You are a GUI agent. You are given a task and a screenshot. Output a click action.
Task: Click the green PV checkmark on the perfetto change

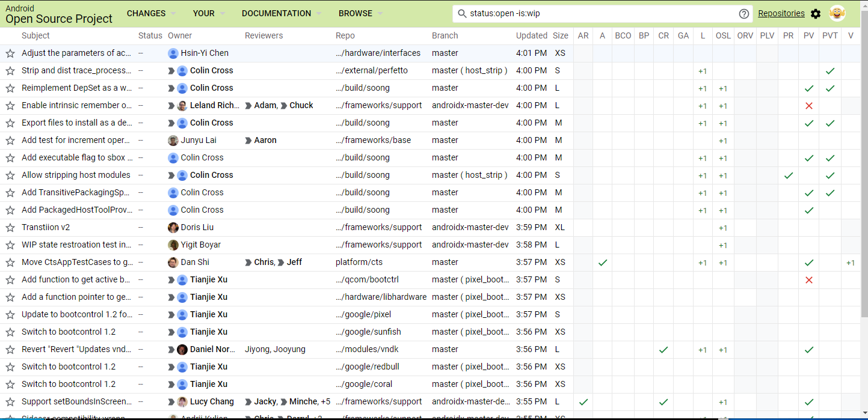tap(830, 70)
